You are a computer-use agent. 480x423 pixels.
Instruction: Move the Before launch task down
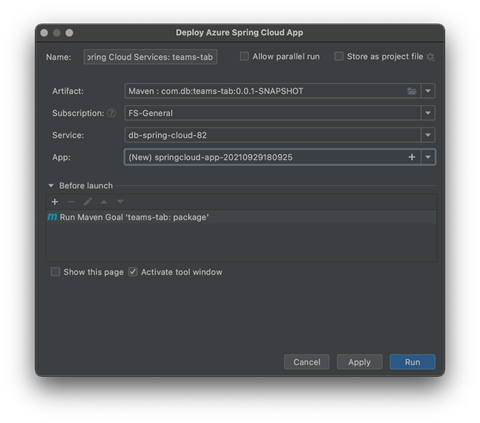tap(120, 202)
